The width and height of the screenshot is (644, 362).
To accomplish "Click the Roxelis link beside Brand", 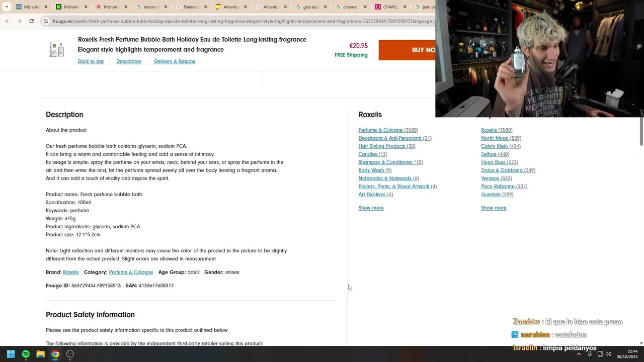I will pos(71,273).
